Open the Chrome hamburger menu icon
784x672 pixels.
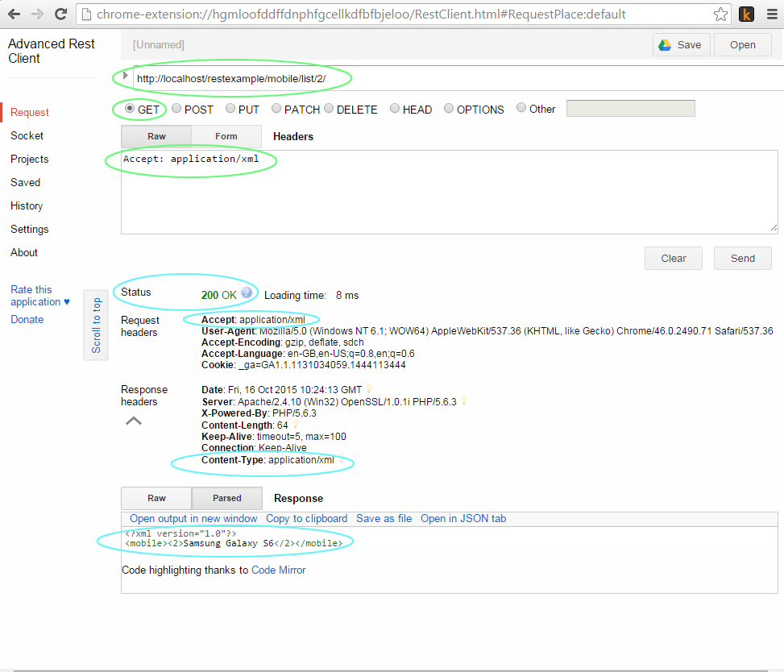click(x=771, y=14)
